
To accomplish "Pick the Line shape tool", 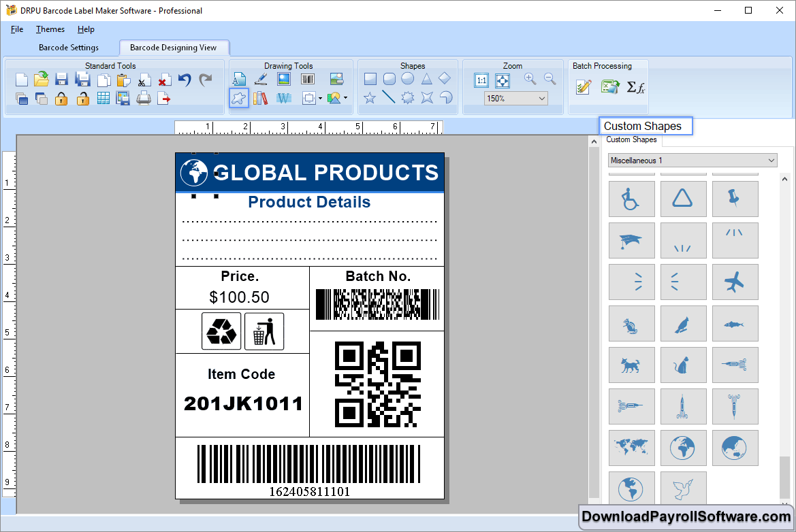I will click(389, 98).
